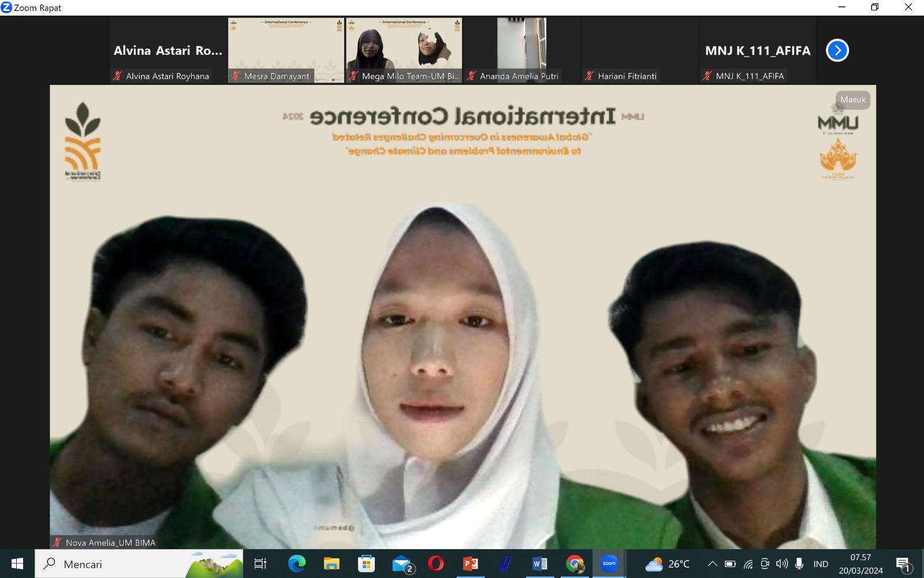Switch to the Word taskbar icon

click(540, 564)
